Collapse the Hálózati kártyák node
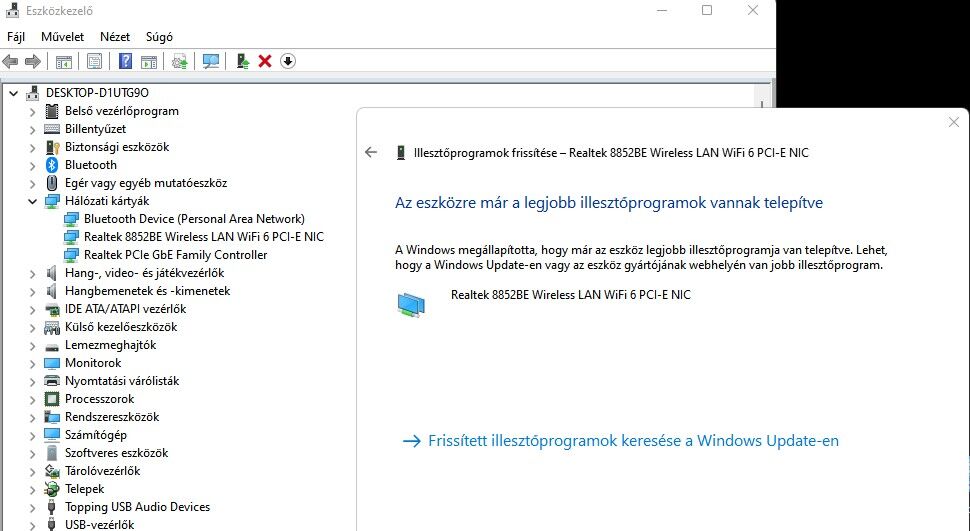Viewport: 970px width, 531px height. coord(32,201)
